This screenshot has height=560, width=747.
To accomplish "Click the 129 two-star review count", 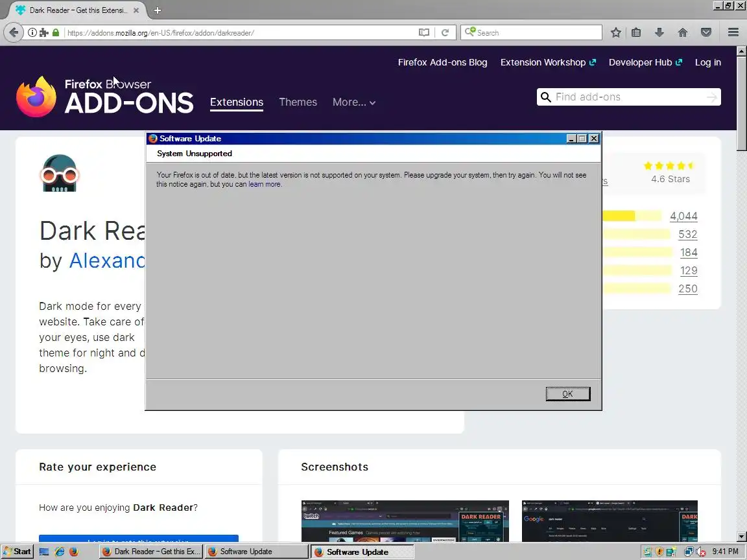I will pos(689,270).
